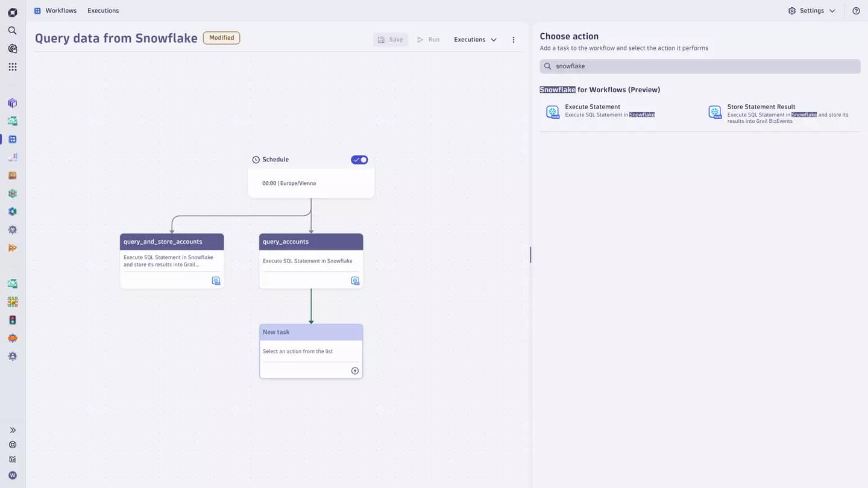This screenshot has height=488, width=868.
Task: Switch to the Executions tab in top bar
Action: [x=103, y=11]
